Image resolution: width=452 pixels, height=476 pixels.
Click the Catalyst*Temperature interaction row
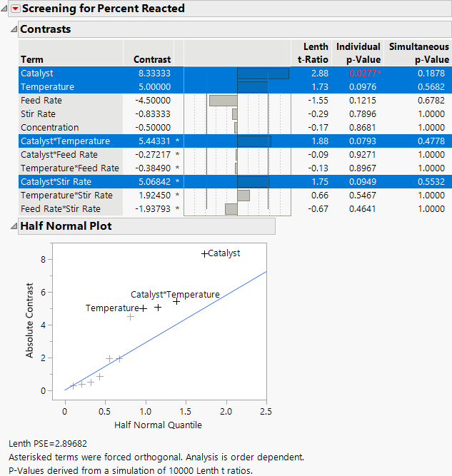click(65, 141)
